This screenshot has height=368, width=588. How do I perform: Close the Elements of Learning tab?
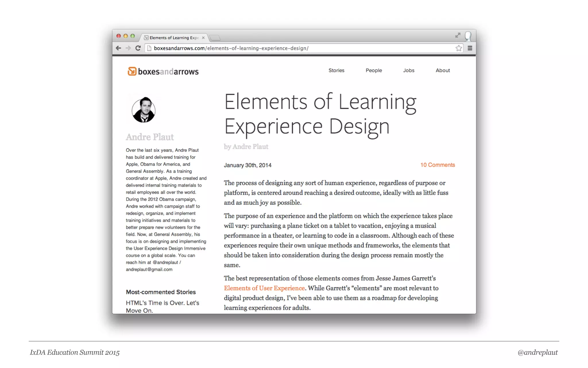[203, 38]
